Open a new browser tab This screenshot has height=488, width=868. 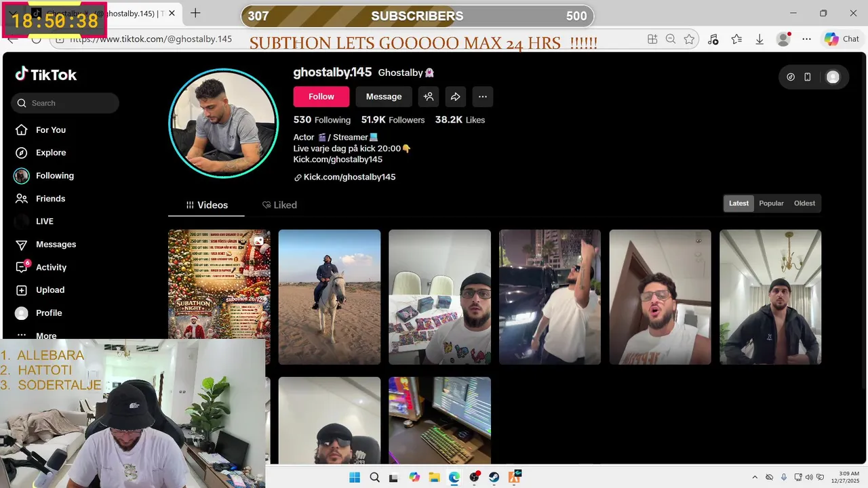(195, 13)
